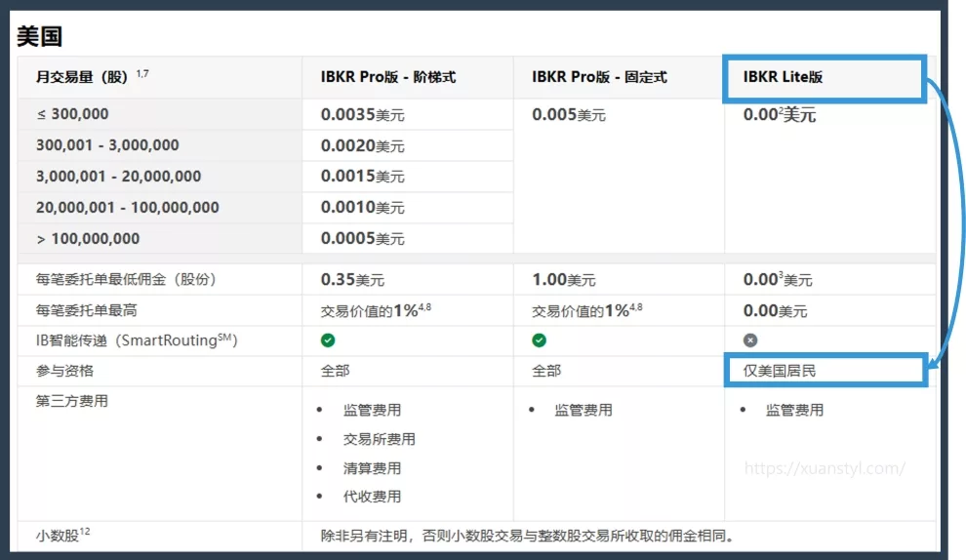Click 监管费用 in the IBKR Lite column

coord(794,411)
